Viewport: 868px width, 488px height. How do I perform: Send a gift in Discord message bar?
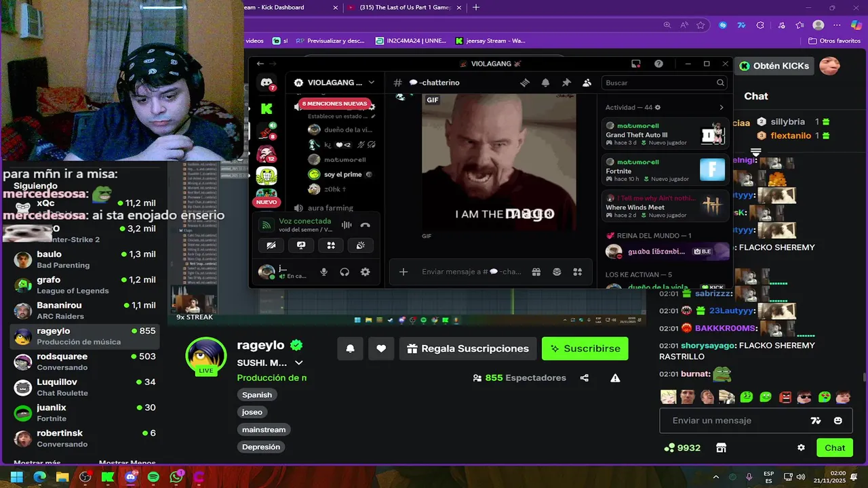tap(536, 272)
